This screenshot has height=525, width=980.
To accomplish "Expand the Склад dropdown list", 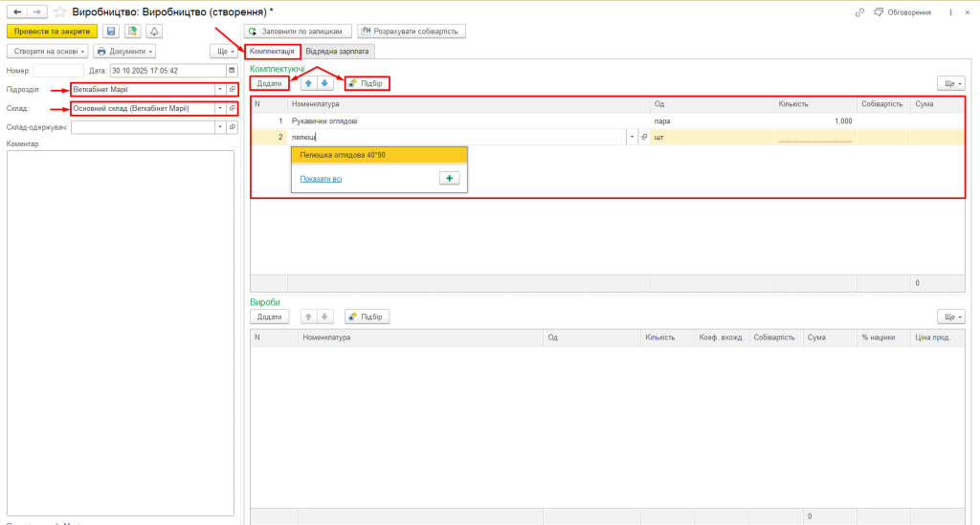I will 219,109.
